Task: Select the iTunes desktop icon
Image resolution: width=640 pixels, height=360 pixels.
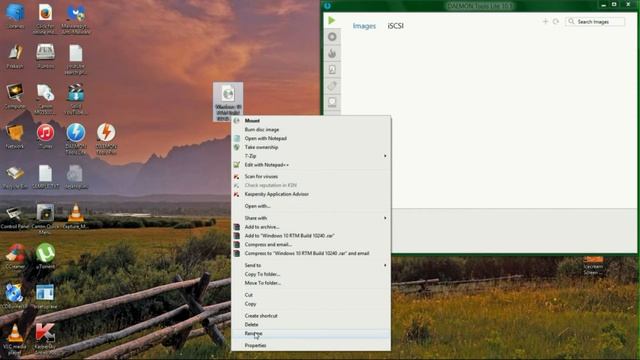Action: (x=45, y=136)
